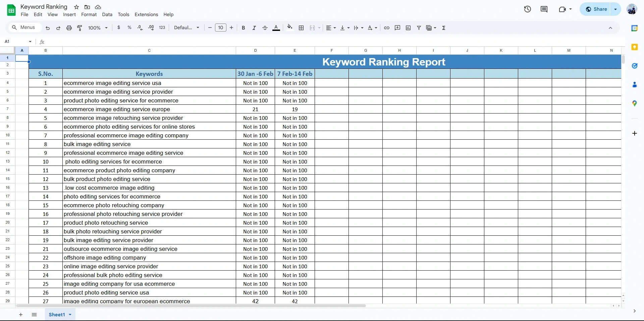Open the default font dropdown
Viewport: 644px width, 321px height.
click(186, 28)
